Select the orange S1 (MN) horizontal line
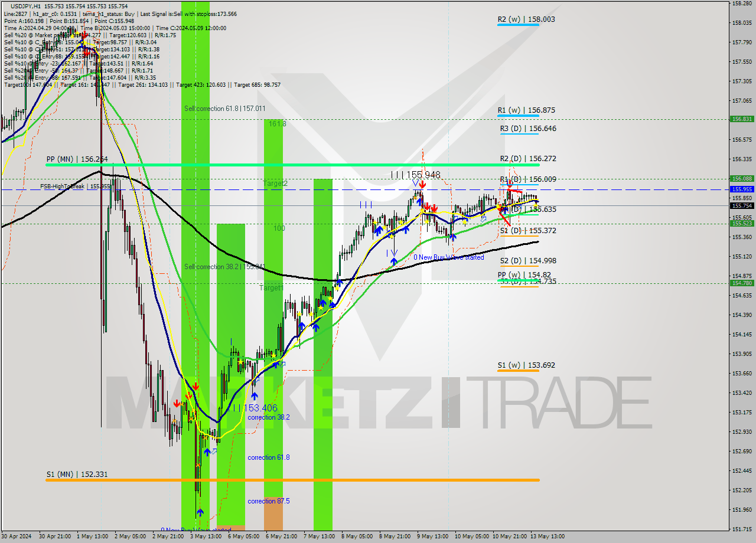 point(292,480)
